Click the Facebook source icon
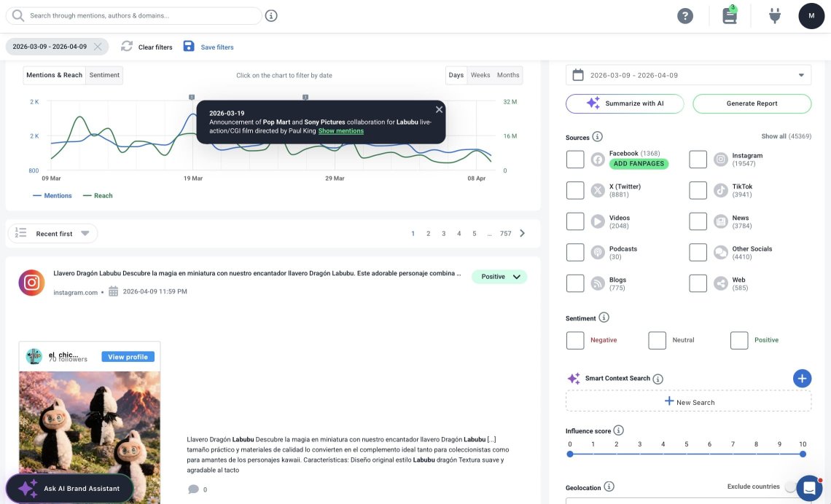The width and height of the screenshot is (831, 504). coord(598,158)
